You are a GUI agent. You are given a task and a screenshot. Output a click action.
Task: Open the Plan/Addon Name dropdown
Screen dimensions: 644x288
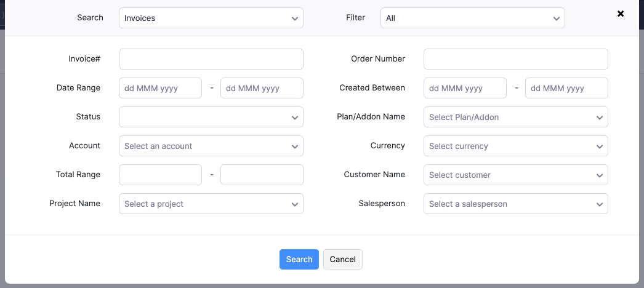[515, 117]
